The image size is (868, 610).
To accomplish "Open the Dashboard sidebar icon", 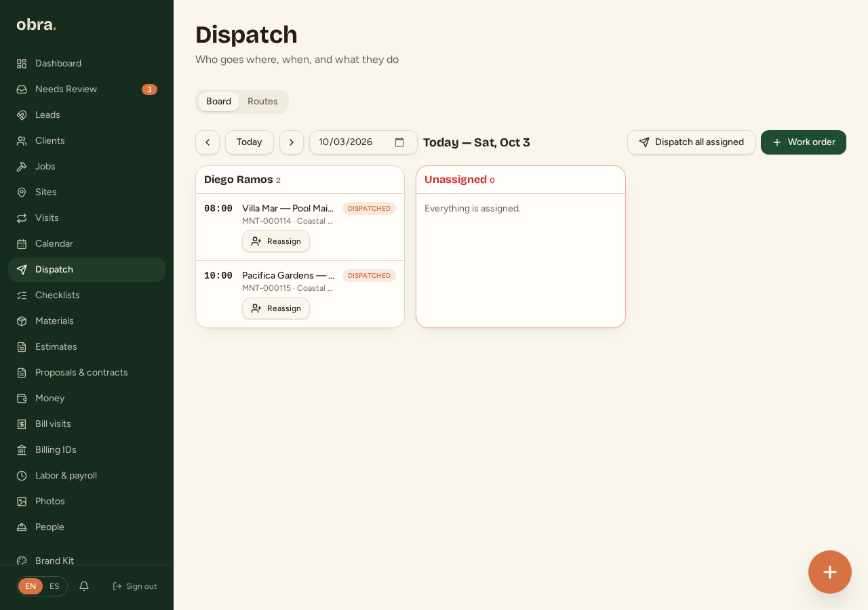I will pos(22,64).
